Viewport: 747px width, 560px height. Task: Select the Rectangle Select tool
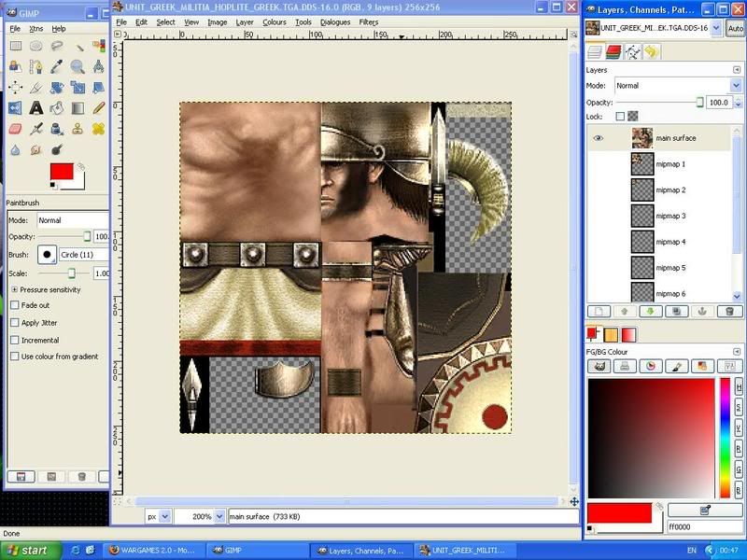(x=15, y=46)
